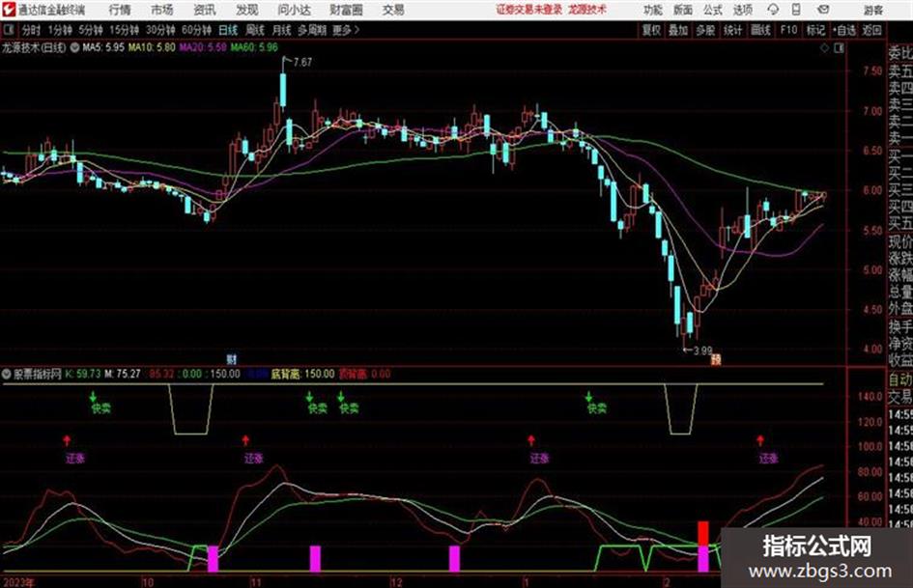This screenshot has width=913, height=588.
Task: Switch to the 30分钟 period tab
Action: click(x=160, y=30)
